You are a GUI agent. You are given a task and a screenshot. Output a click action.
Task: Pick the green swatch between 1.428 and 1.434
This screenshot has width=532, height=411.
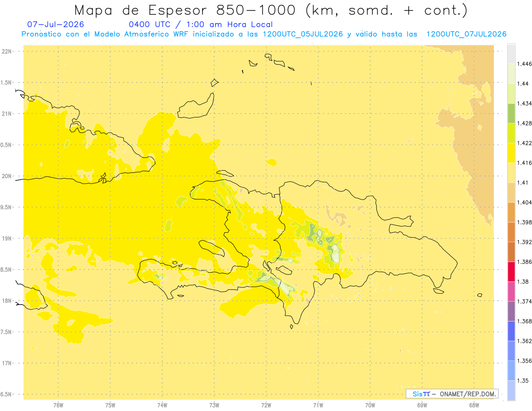(511, 113)
